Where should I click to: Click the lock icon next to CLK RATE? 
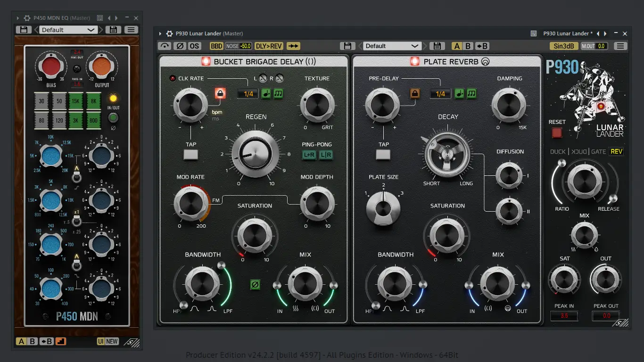click(x=220, y=93)
